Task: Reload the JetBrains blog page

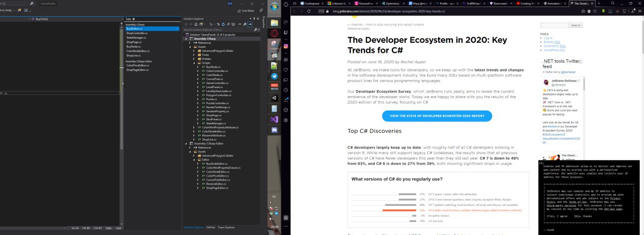Action: click(309, 11)
